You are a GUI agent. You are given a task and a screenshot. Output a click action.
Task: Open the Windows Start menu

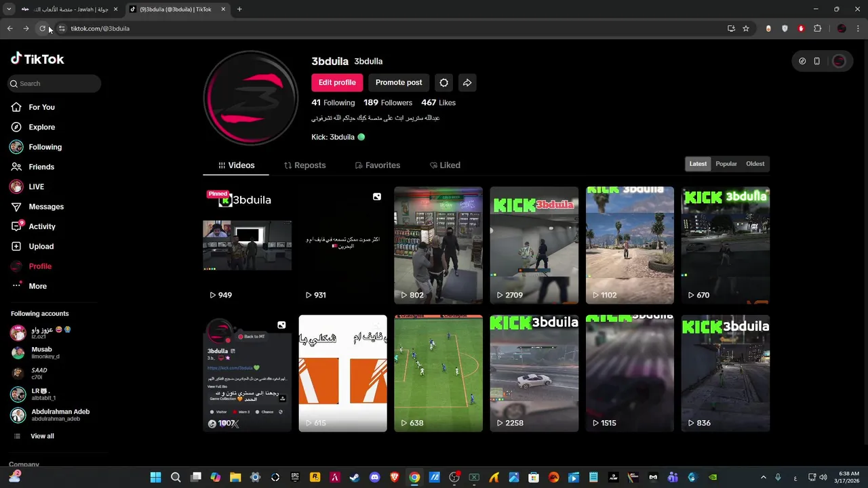tap(155, 477)
